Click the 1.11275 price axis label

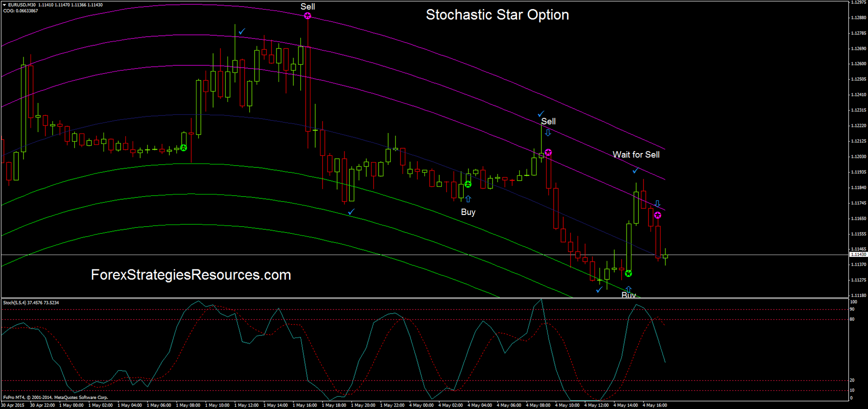pos(858,280)
